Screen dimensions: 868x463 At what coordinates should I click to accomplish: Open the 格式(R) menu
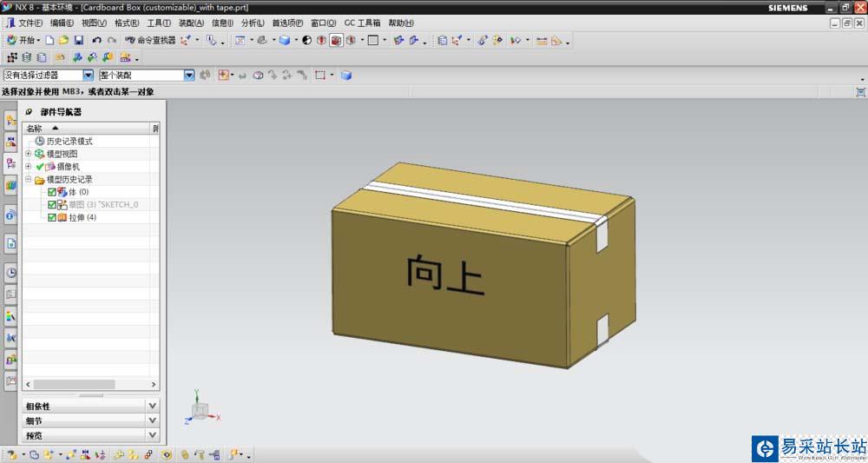pos(127,23)
